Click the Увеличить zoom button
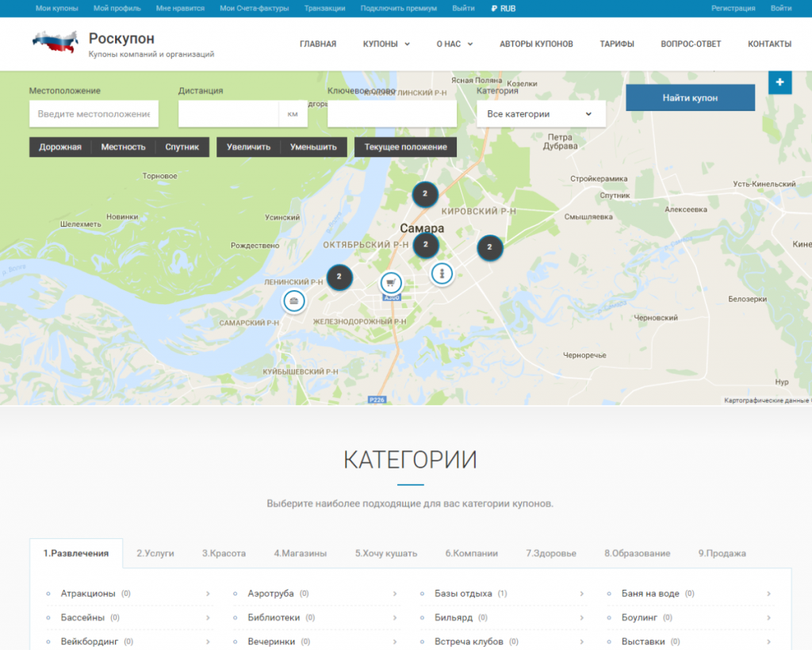 pyautogui.click(x=248, y=147)
